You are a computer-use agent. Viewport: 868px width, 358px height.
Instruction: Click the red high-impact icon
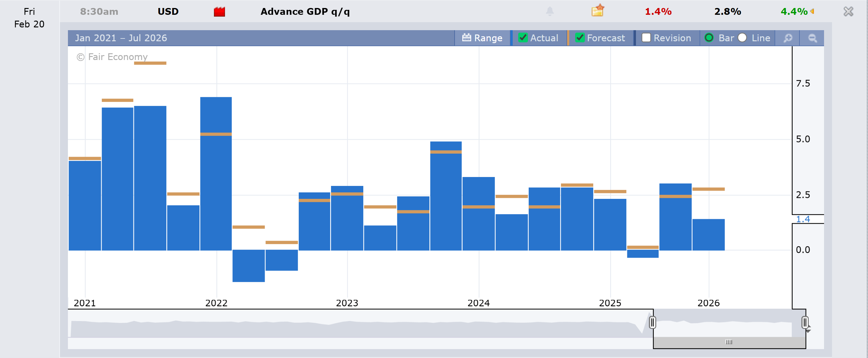pos(219,12)
